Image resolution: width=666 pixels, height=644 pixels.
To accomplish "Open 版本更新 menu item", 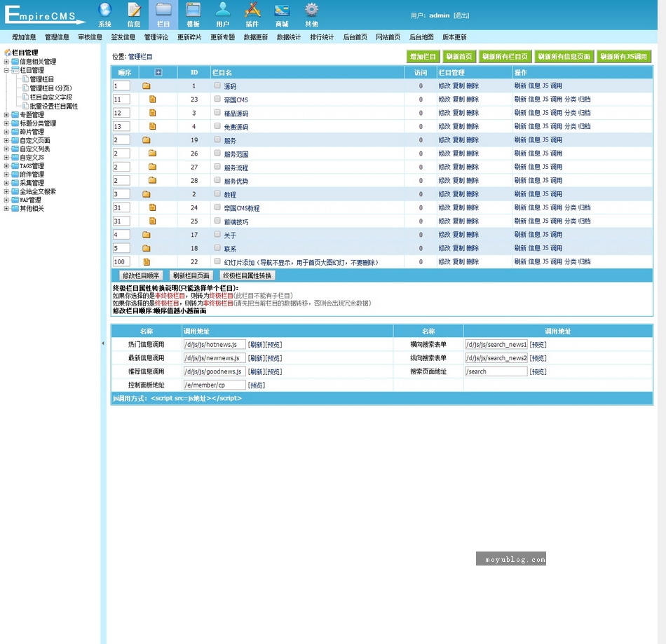I will point(454,37).
